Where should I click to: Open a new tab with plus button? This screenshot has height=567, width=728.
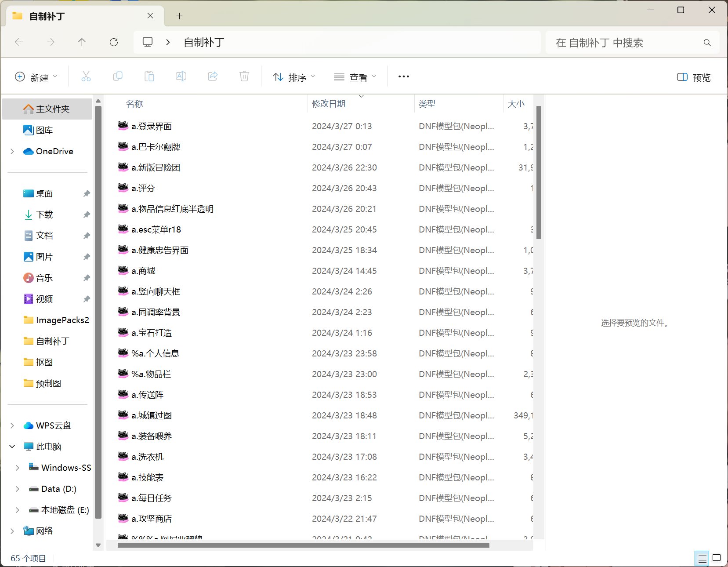click(x=179, y=16)
